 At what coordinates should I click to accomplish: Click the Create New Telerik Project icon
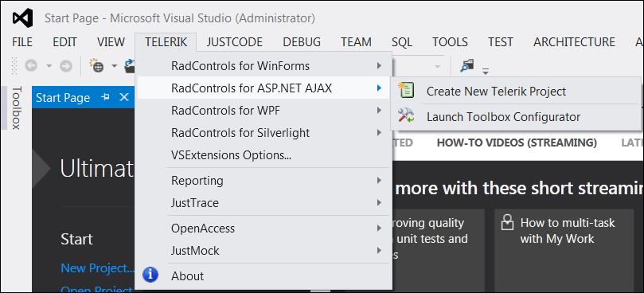(x=406, y=91)
